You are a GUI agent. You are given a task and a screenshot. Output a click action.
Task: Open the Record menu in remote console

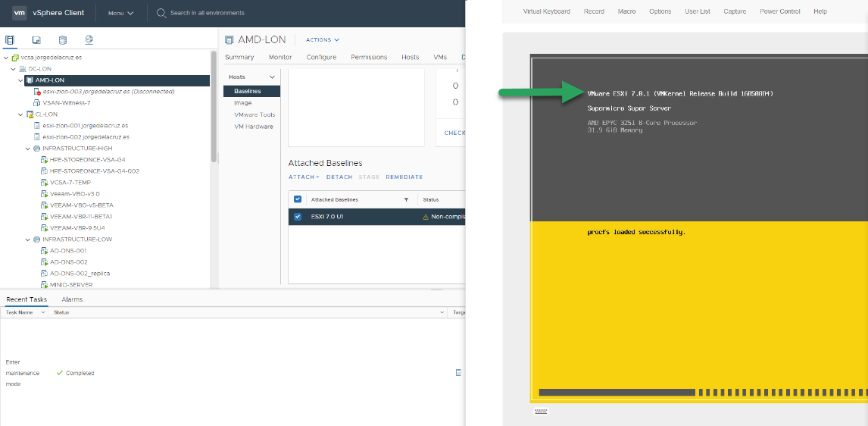594,11
